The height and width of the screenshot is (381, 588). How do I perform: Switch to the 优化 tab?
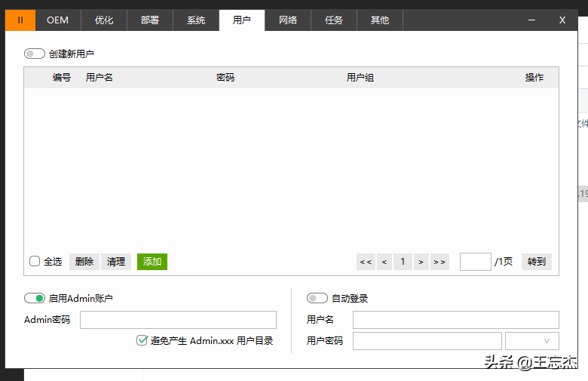point(104,20)
